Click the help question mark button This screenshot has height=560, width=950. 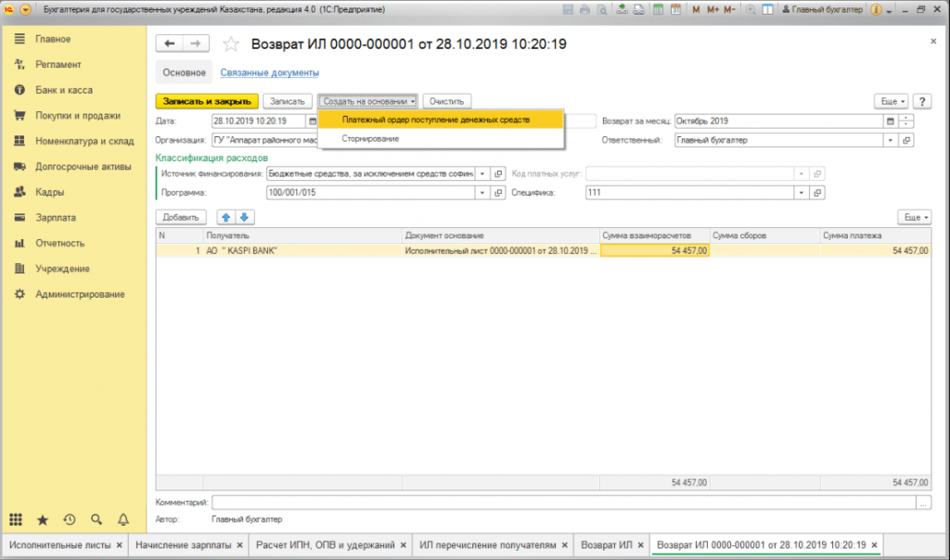click(x=922, y=101)
